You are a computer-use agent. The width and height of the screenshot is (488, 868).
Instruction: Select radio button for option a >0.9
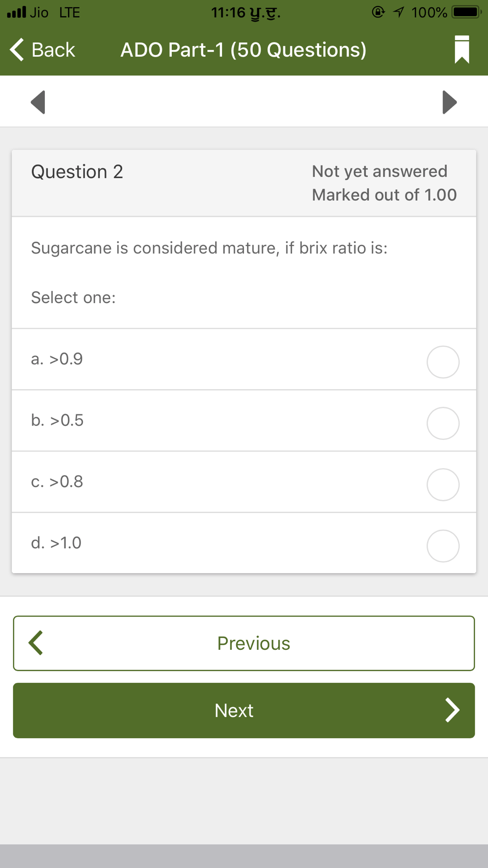coord(443,362)
